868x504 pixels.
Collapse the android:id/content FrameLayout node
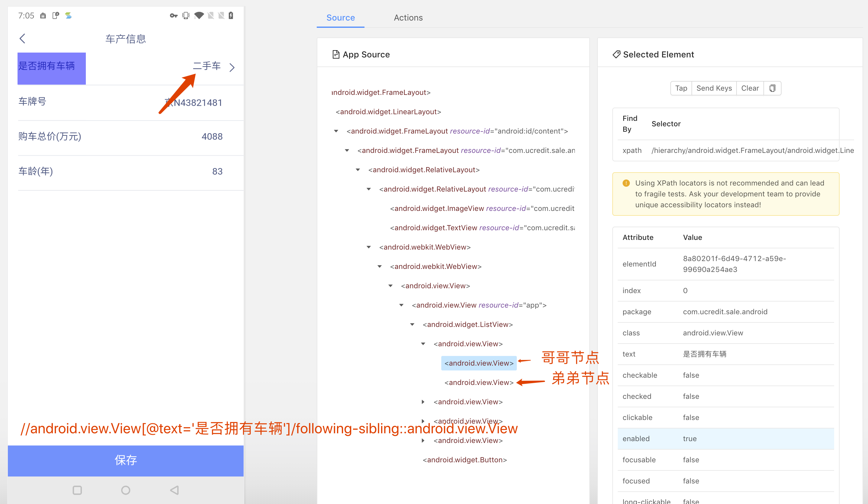pyautogui.click(x=336, y=131)
